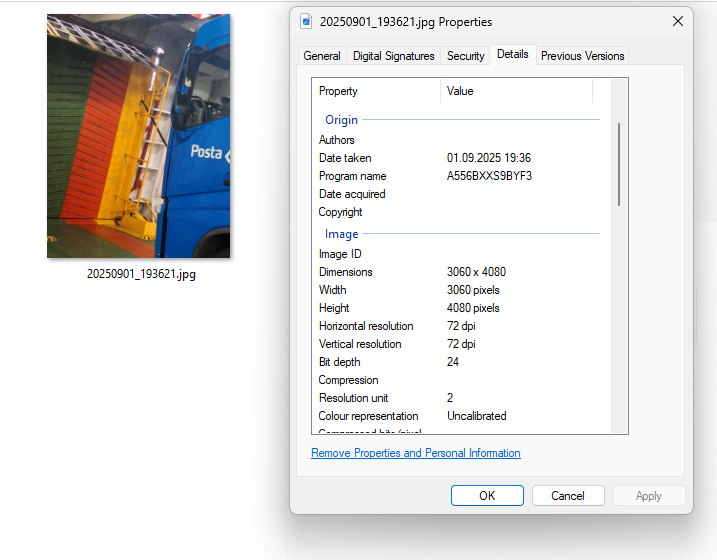
Task: Click the Details tab
Action: (x=512, y=55)
